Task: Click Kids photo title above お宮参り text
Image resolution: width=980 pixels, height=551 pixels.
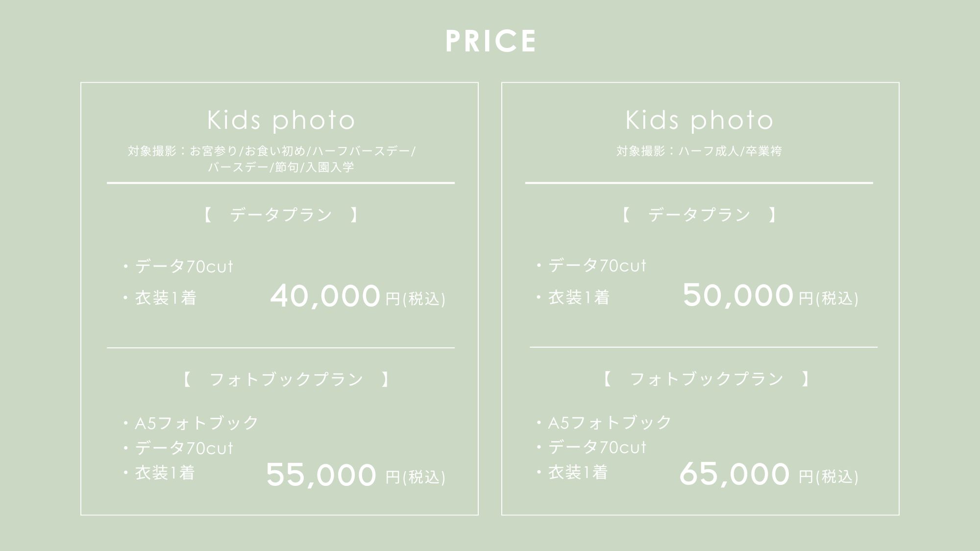Action: (x=281, y=120)
